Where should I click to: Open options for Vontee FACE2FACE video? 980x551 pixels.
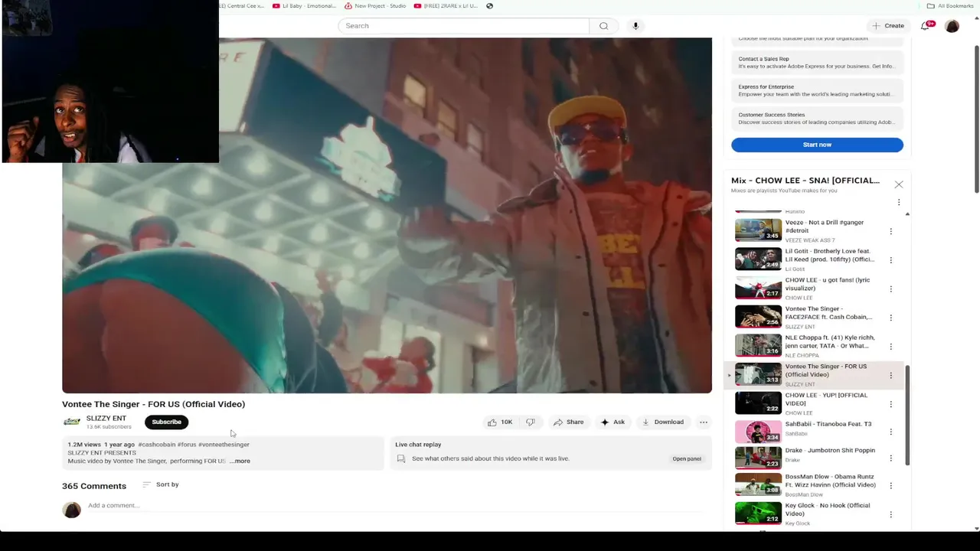(x=890, y=318)
